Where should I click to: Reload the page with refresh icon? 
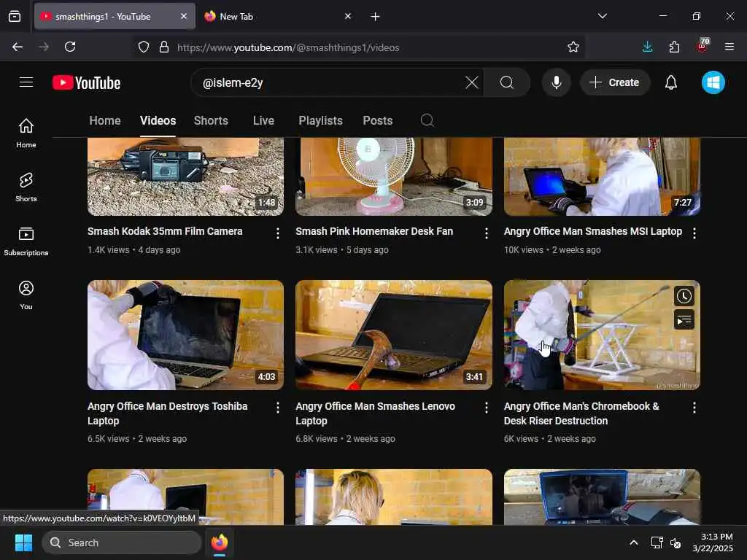(70, 47)
